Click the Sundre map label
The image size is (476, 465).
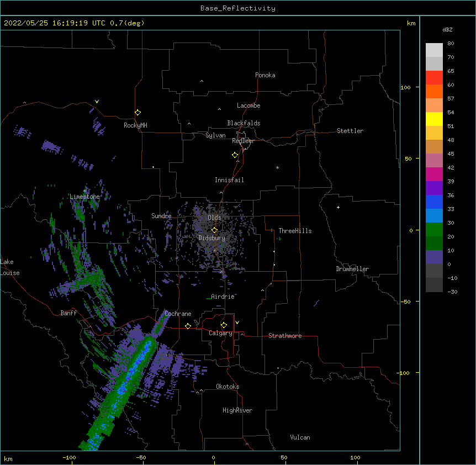click(x=161, y=216)
